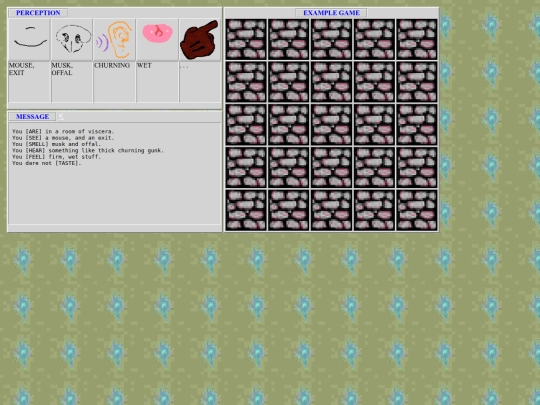Click the eye sight perception icon

(30, 40)
